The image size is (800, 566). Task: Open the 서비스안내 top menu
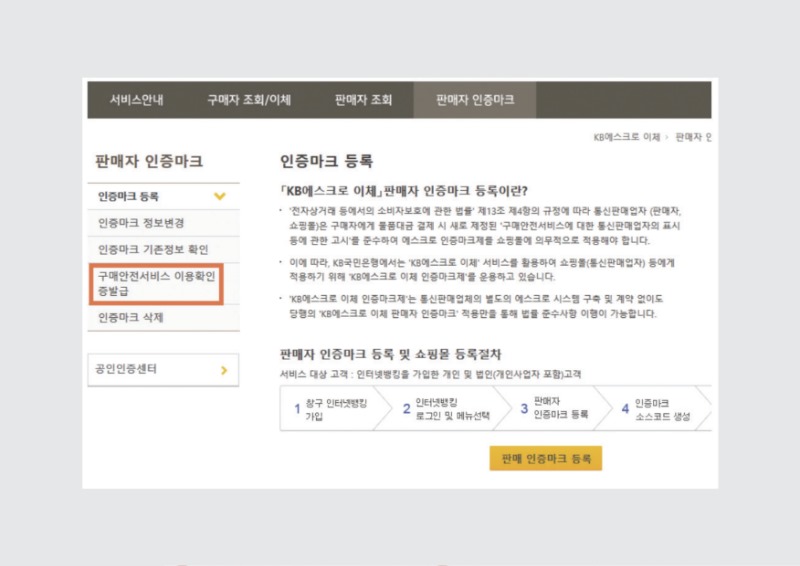(137, 100)
